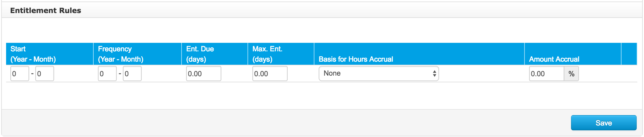Viewport: 644px width, 137px height.
Task: Click the Start year input field
Action: click(20, 74)
